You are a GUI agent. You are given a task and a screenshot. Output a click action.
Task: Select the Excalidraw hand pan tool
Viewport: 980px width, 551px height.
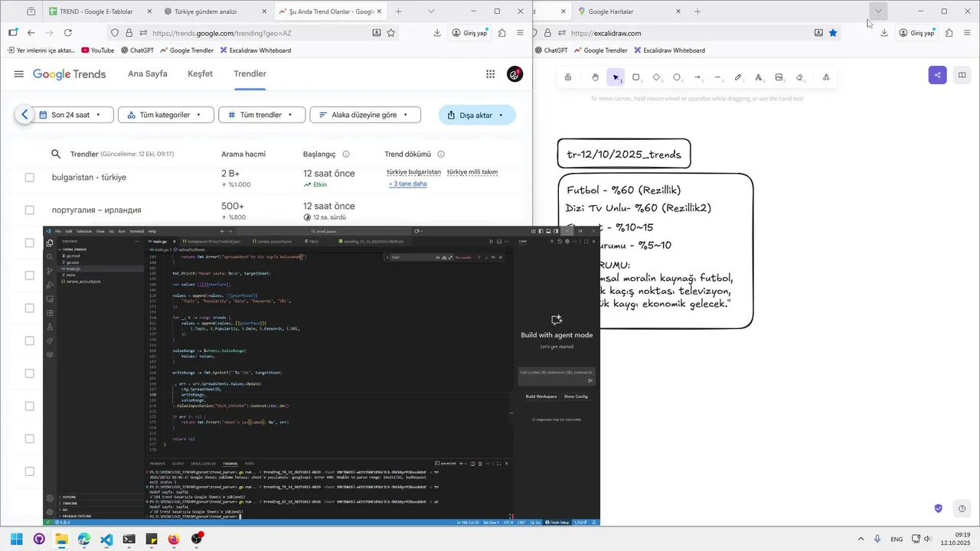[x=596, y=77]
